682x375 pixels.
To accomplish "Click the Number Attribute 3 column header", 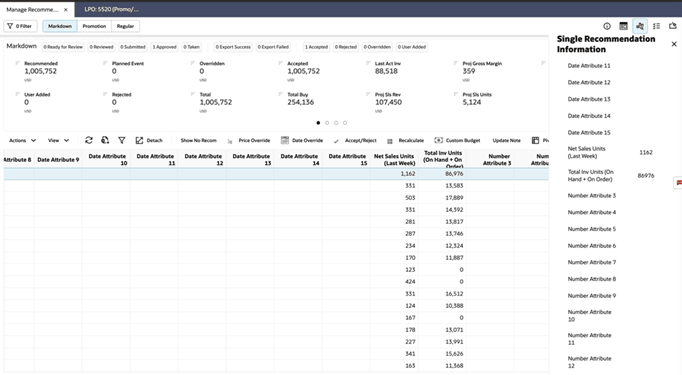I will click(490, 159).
